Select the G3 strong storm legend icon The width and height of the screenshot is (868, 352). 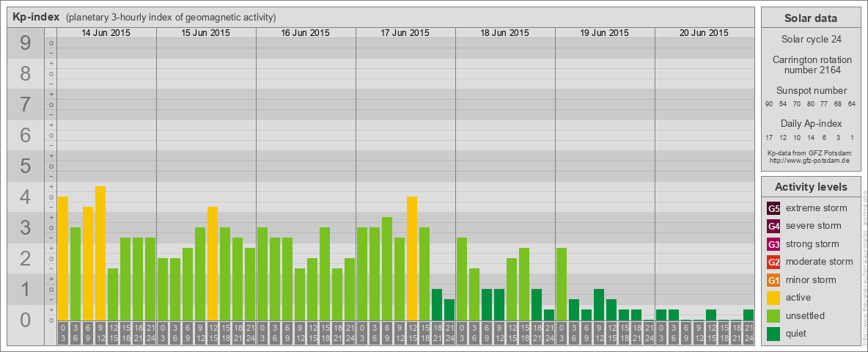773,244
